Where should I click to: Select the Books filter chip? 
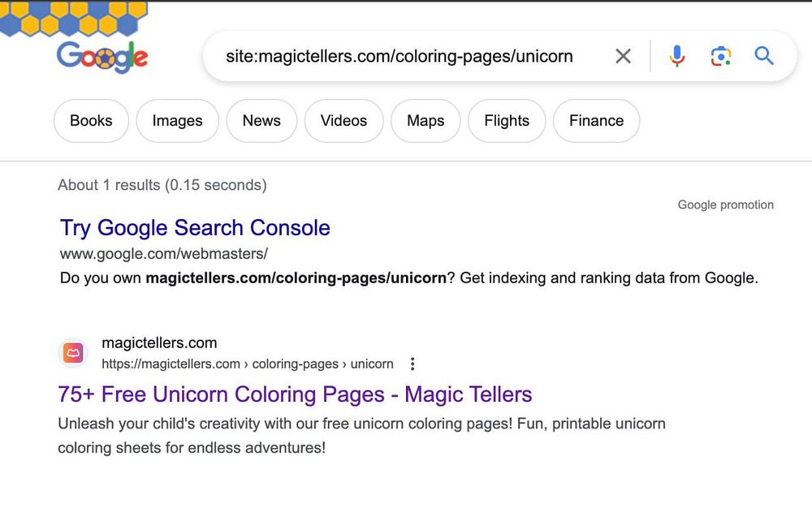(91, 121)
